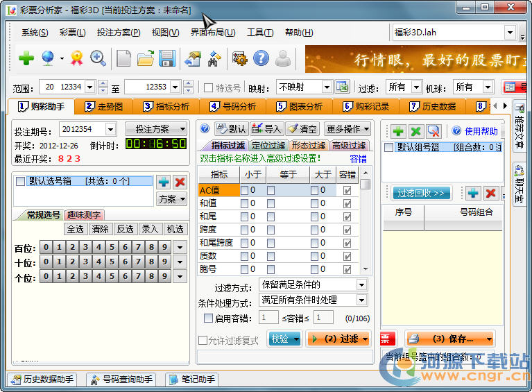The width and height of the screenshot is (532, 392).
Task: Click the blue question mark help icon
Action: (261, 59)
